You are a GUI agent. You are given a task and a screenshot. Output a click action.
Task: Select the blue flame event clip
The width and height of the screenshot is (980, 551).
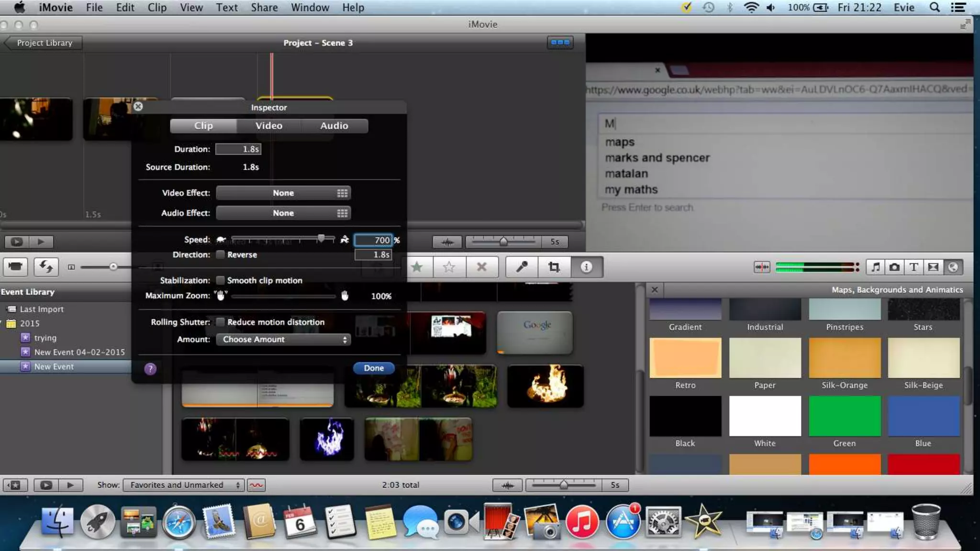pyautogui.click(x=327, y=439)
